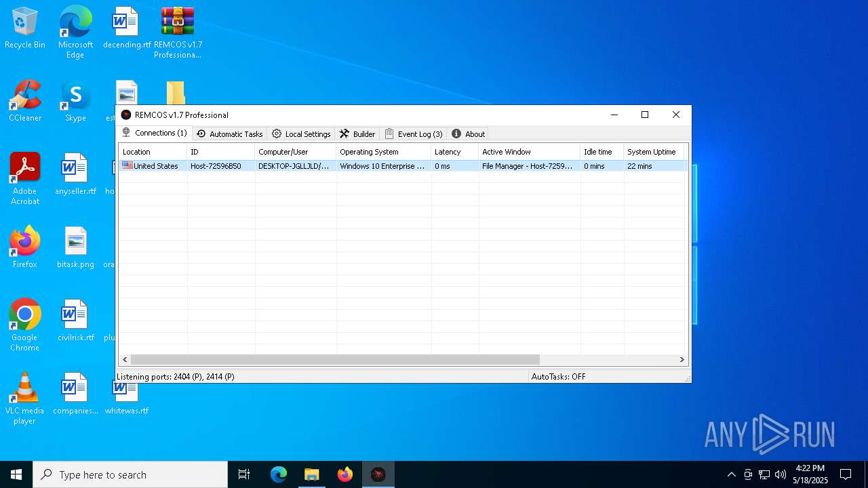Image resolution: width=868 pixels, height=488 pixels.
Task: Select the REMCOS v1.7 Professional archive icon
Action: coord(178,33)
